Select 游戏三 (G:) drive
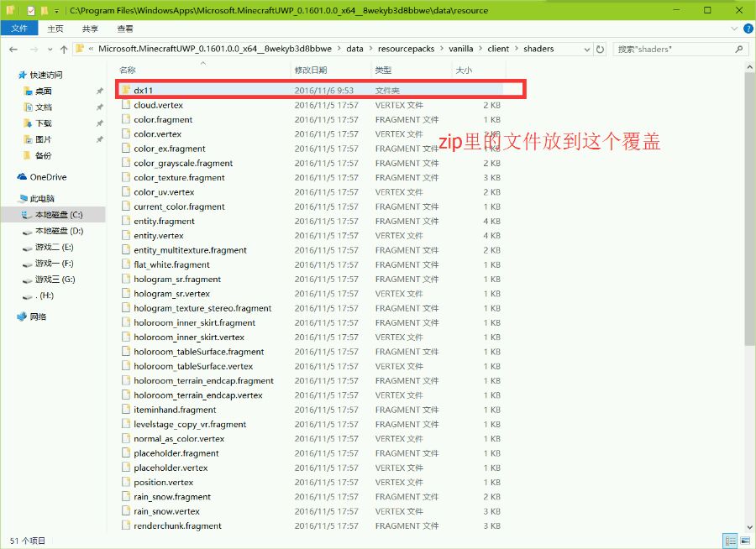This screenshot has width=756, height=549. (48, 279)
